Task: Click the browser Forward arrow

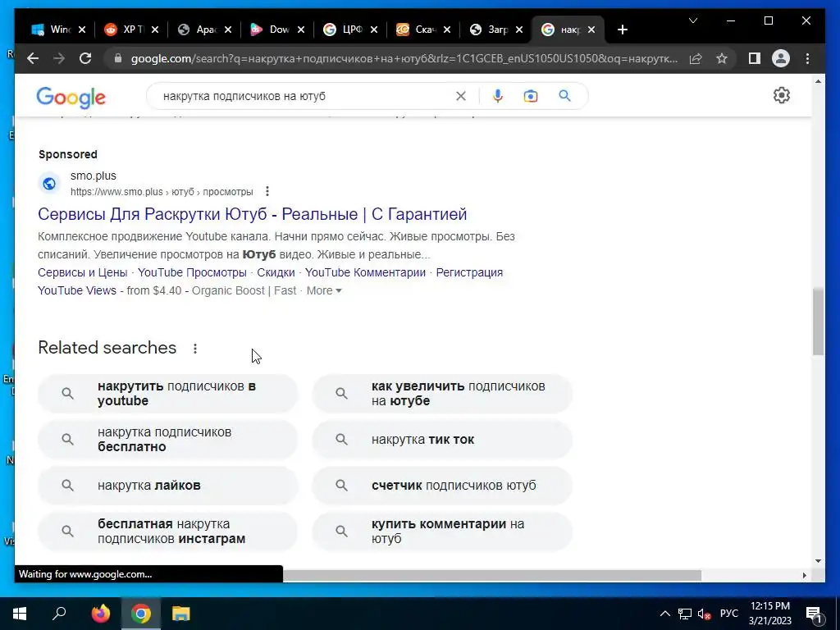Action: pyautogui.click(x=59, y=58)
